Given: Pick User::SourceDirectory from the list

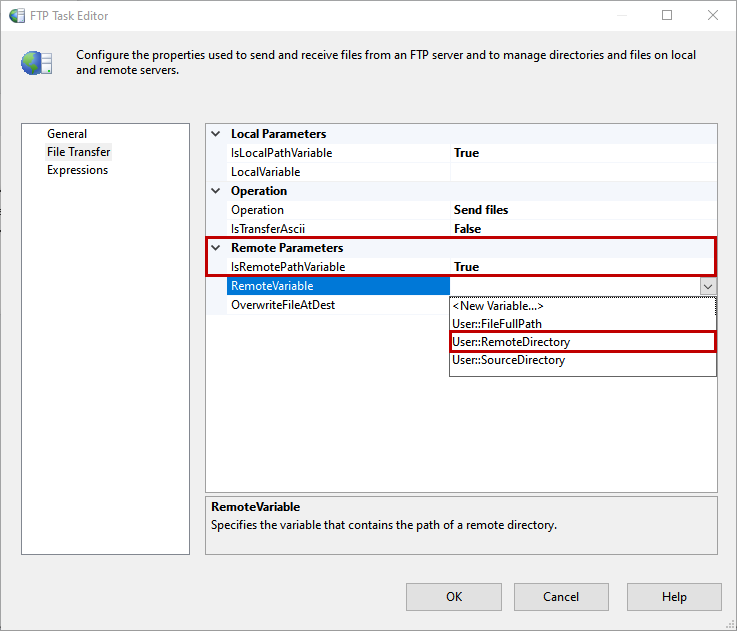Looking at the screenshot, I should (x=509, y=360).
